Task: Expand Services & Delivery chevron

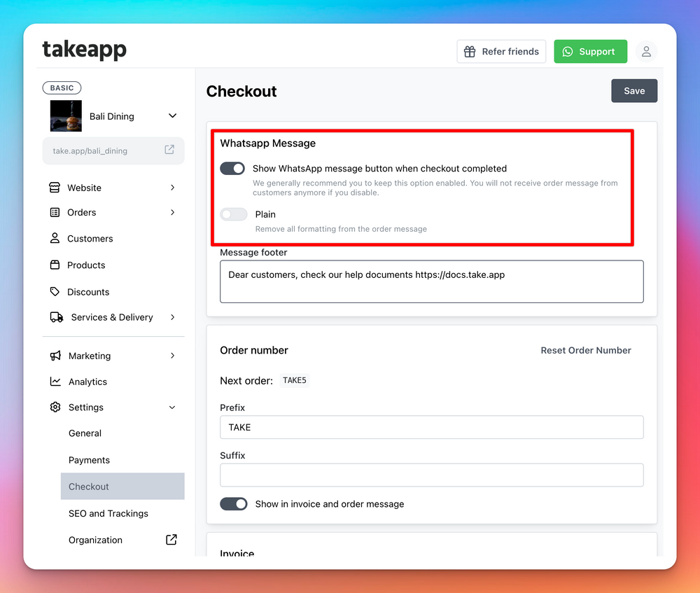Action: [172, 317]
